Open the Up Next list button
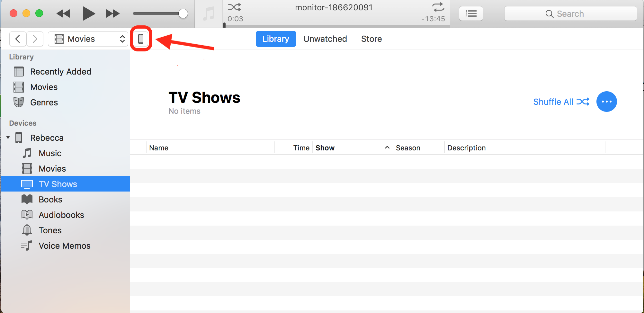The width and height of the screenshot is (644, 313). coord(471,13)
